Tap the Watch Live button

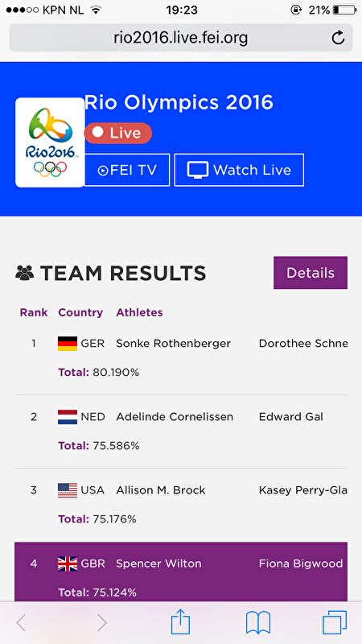pos(239,170)
